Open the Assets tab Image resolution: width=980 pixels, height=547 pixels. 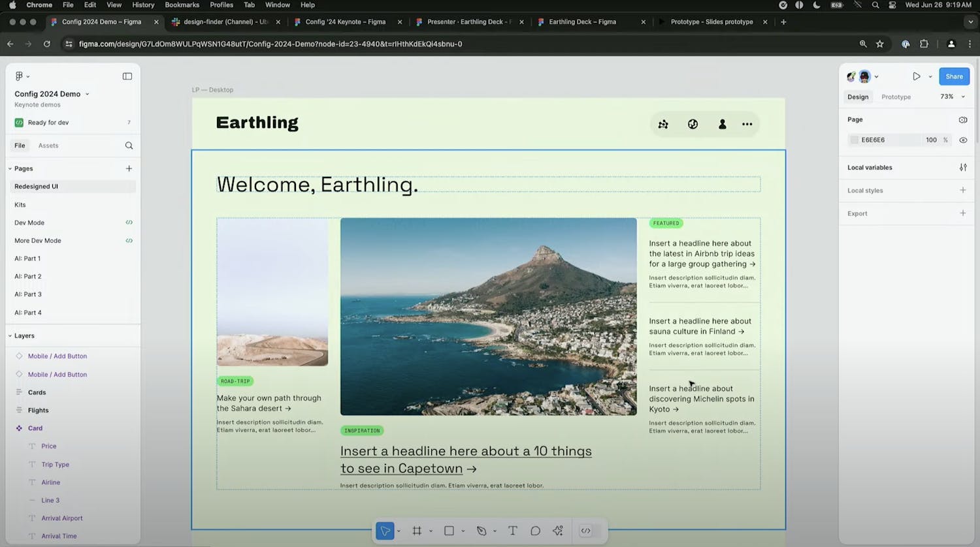click(x=48, y=146)
